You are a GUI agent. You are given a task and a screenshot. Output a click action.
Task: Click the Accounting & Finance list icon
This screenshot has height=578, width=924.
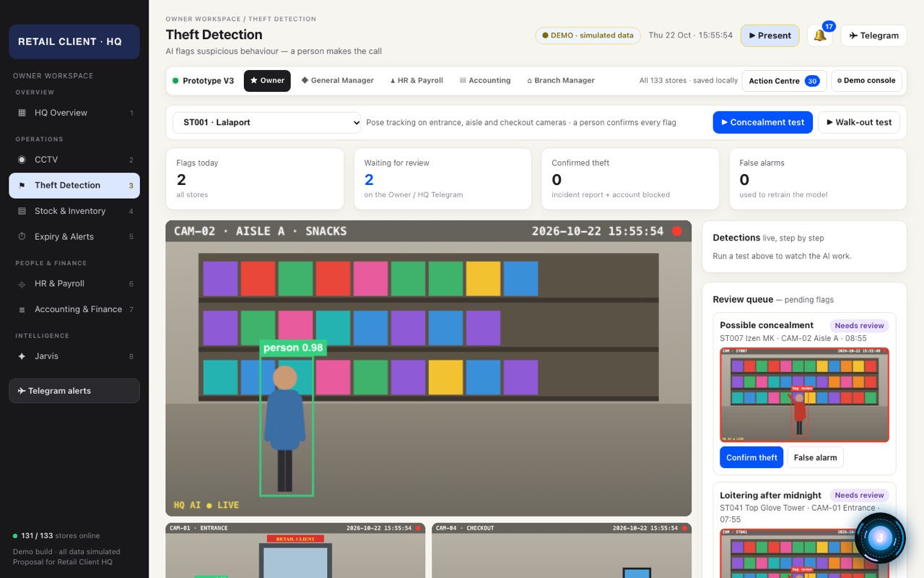click(22, 309)
